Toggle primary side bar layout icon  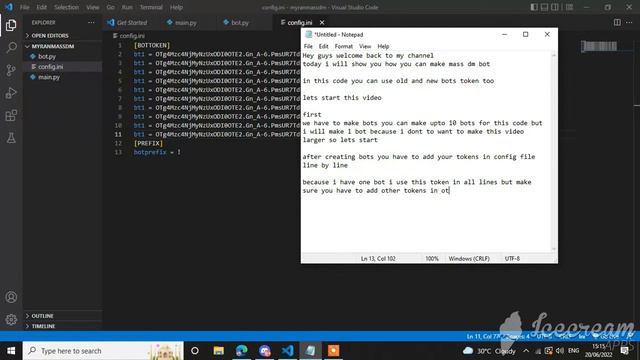pos(534,7)
